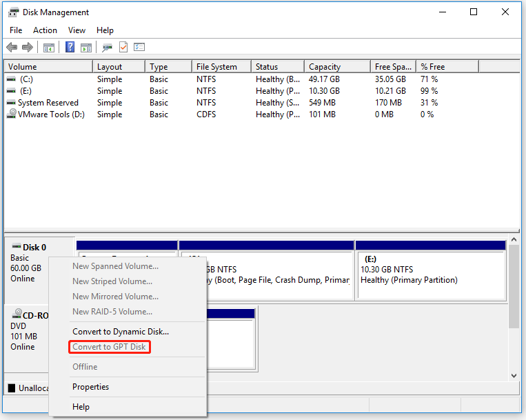Image resolution: width=526 pixels, height=420 pixels.
Task: Click the Settings list toolbar icon
Action: pos(139,47)
